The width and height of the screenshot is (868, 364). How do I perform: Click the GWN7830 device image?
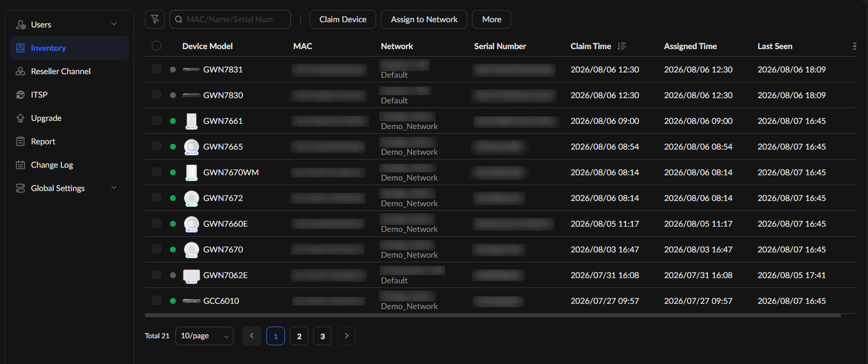coord(190,95)
